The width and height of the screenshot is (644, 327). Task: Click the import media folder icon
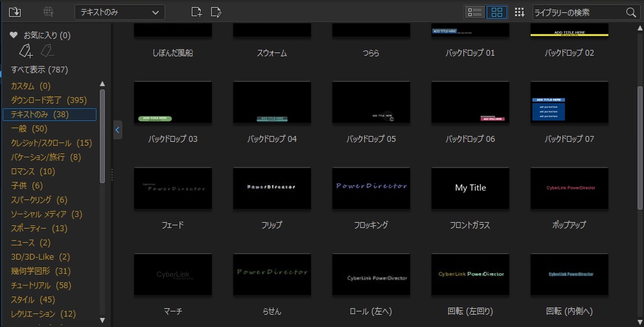click(15, 12)
